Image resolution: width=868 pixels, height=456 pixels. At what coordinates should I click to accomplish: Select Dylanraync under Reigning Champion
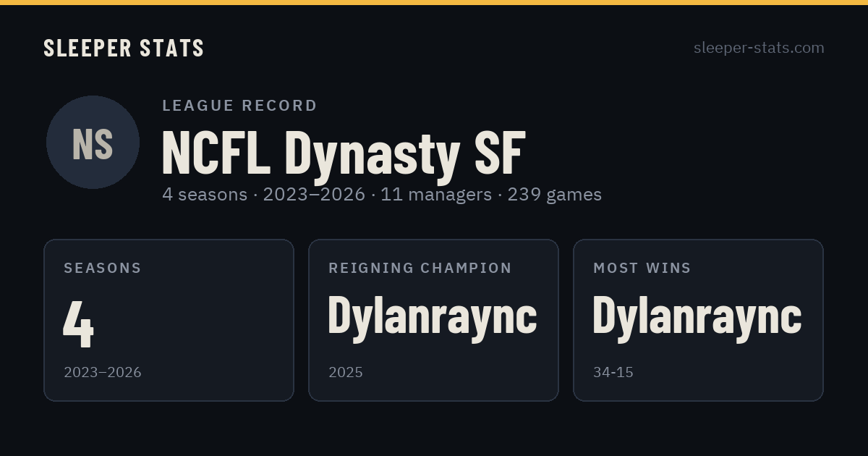tap(433, 316)
